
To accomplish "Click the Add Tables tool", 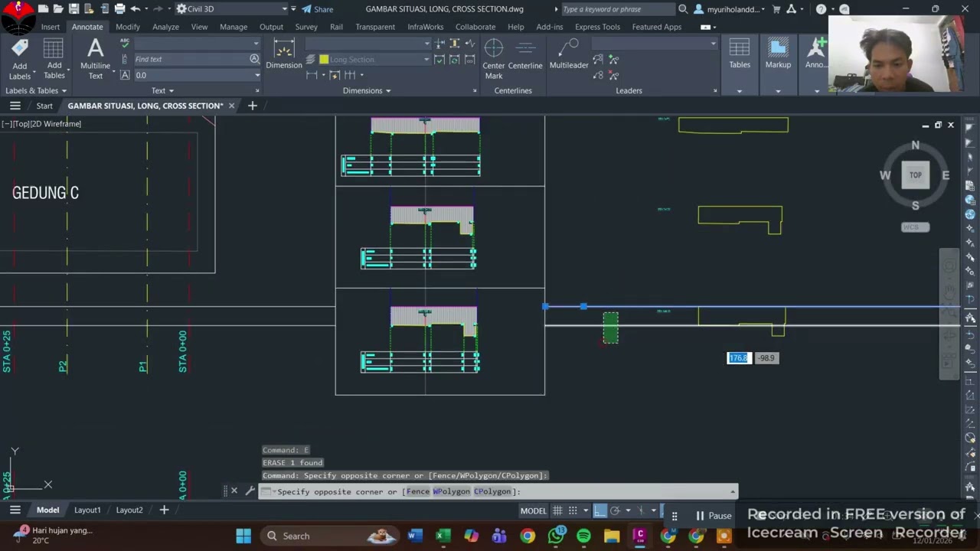I will (54, 60).
